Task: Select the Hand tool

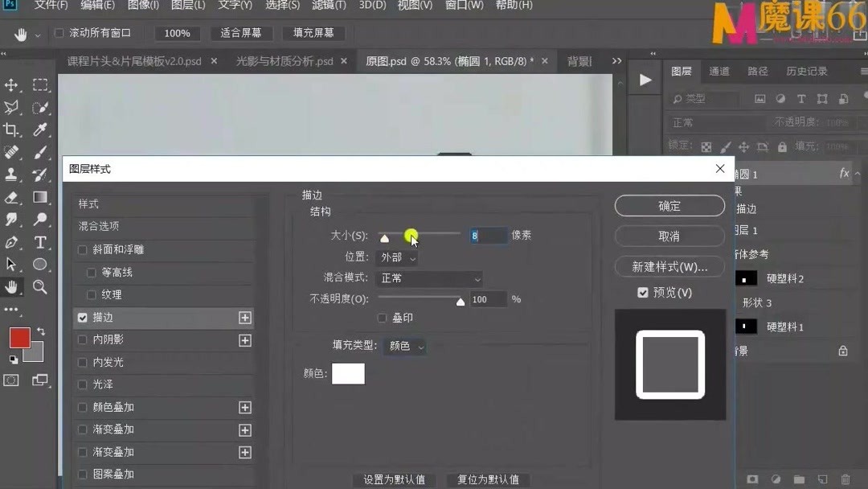Action: (11, 287)
